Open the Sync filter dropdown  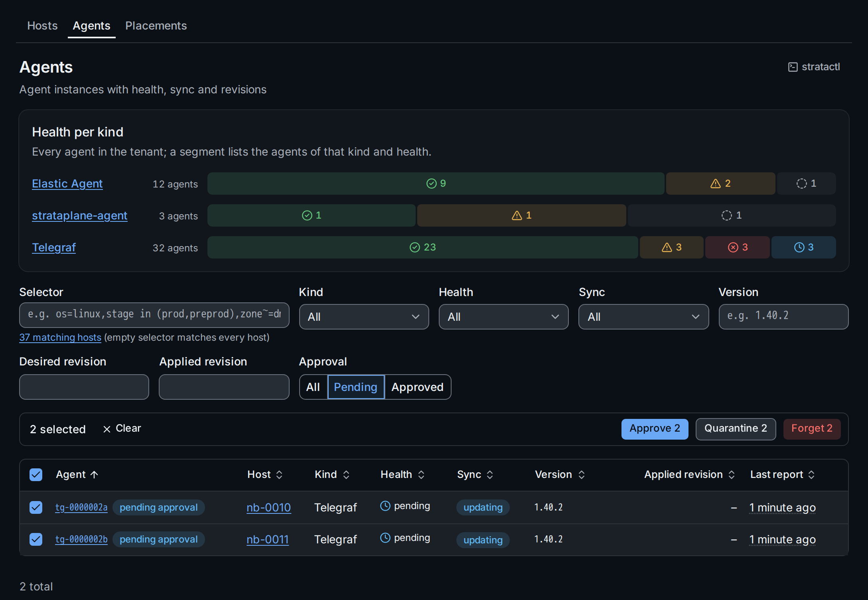pyautogui.click(x=643, y=317)
